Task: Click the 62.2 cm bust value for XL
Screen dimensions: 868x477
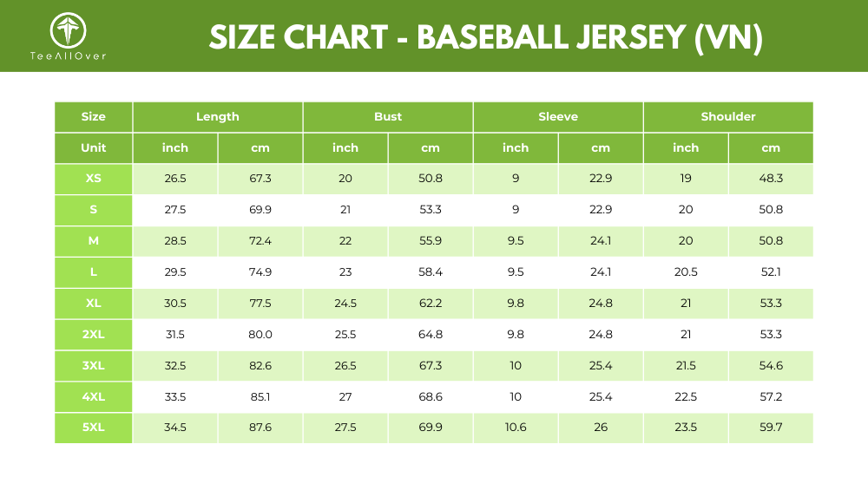Action: click(x=431, y=304)
